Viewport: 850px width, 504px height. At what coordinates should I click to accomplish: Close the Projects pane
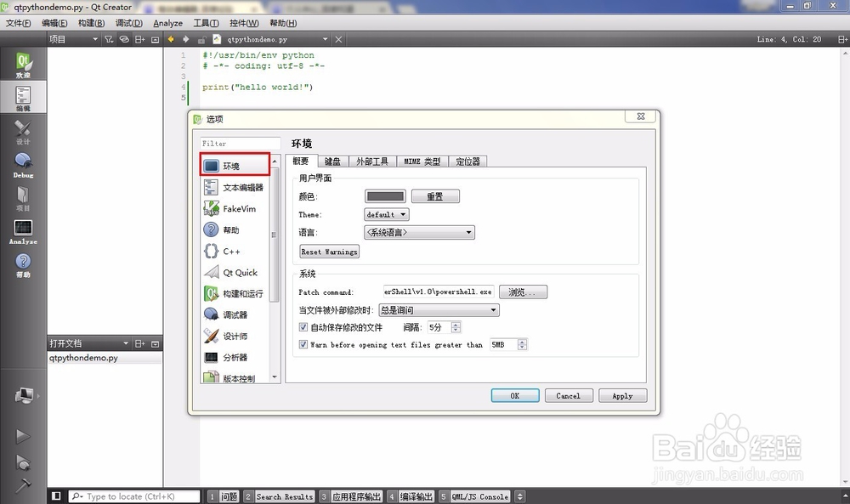click(x=155, y=39)
